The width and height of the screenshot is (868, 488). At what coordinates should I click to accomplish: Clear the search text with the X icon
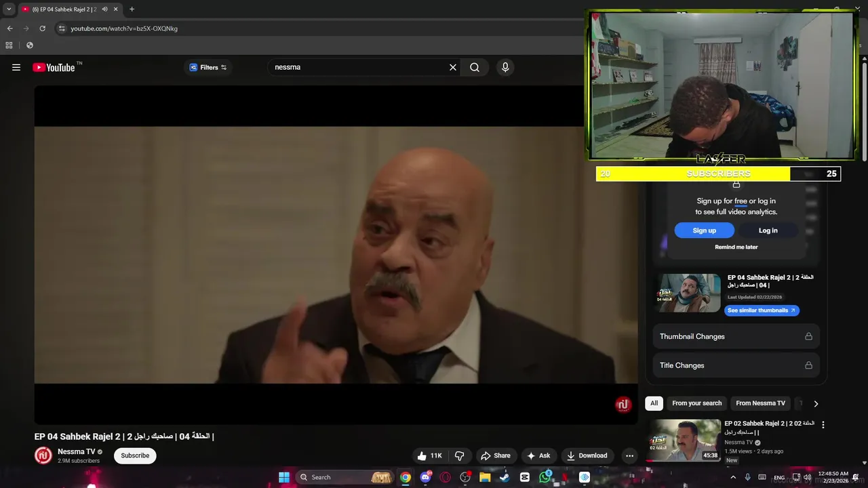453,67
